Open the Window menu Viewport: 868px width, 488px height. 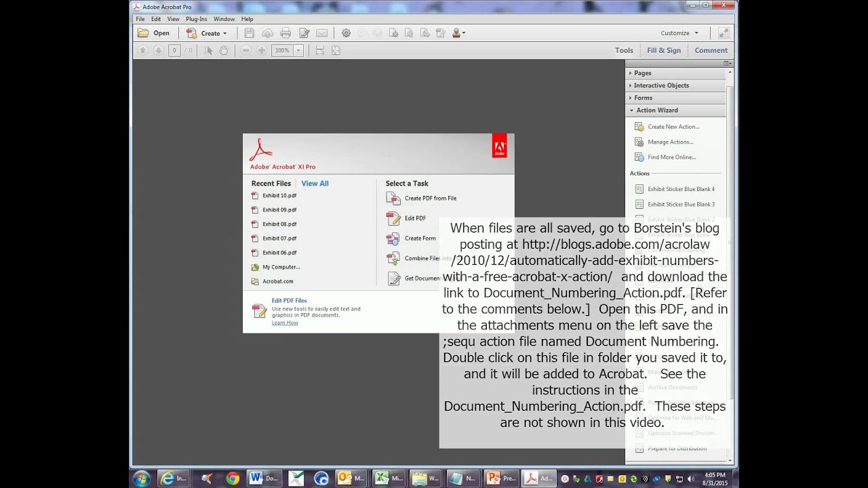224,19
